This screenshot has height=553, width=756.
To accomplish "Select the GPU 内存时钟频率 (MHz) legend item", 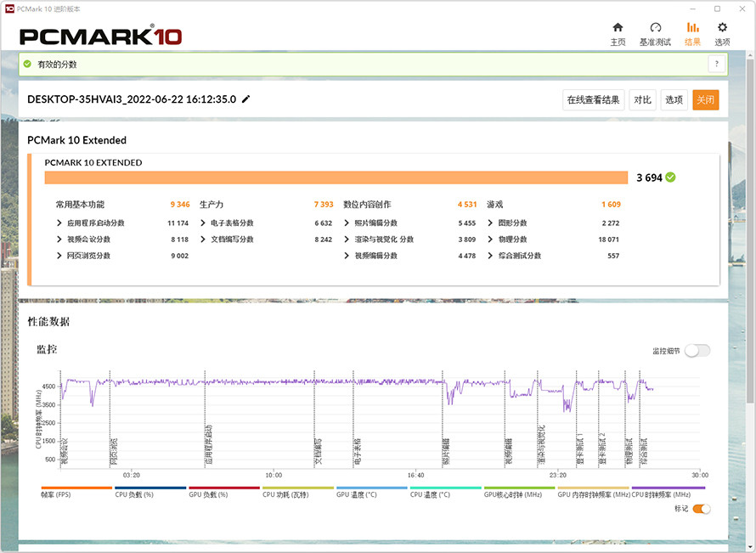I will (593, 492).
